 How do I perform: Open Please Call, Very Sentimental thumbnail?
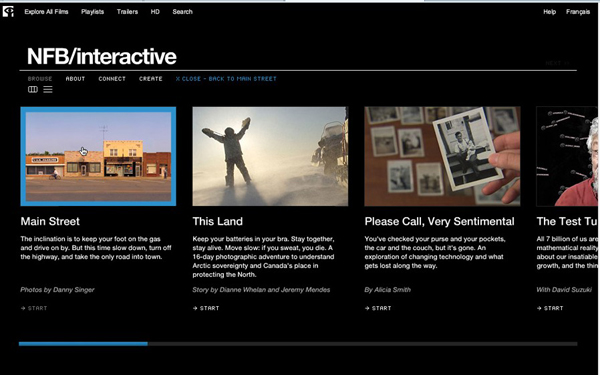[442, 156]
